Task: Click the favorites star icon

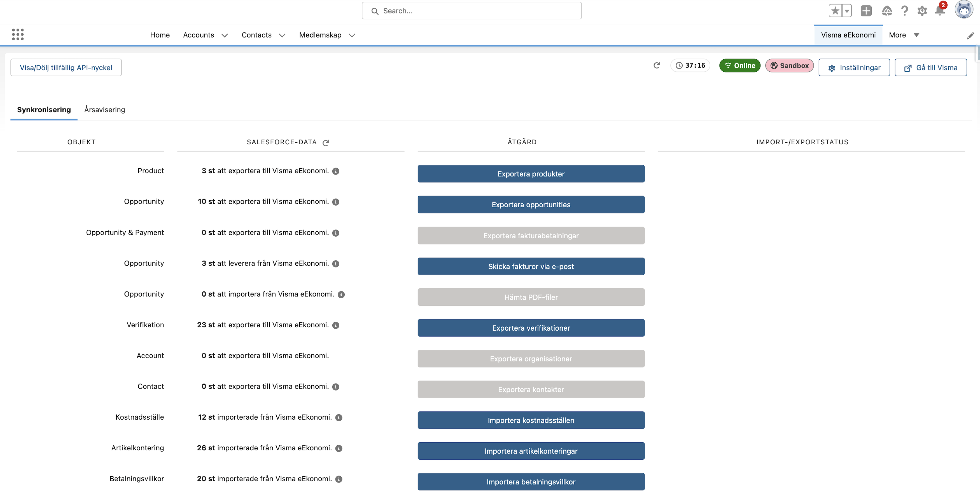Action: [x=835, y=11]
